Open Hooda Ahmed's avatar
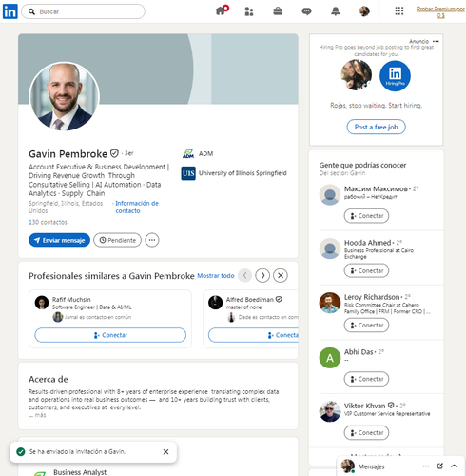This screenshot has width=466, height=476. click(x=330, y=248)
